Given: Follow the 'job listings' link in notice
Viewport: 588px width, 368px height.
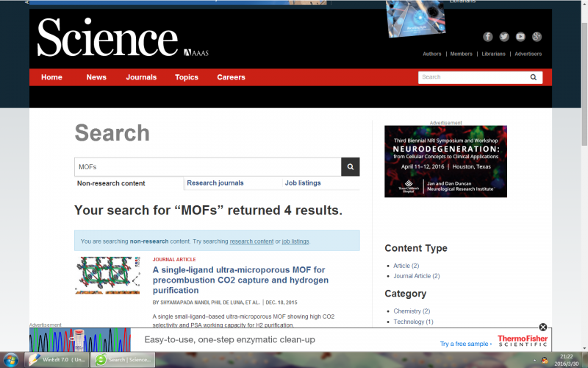Looking at the screenshot, I should 295,241.
